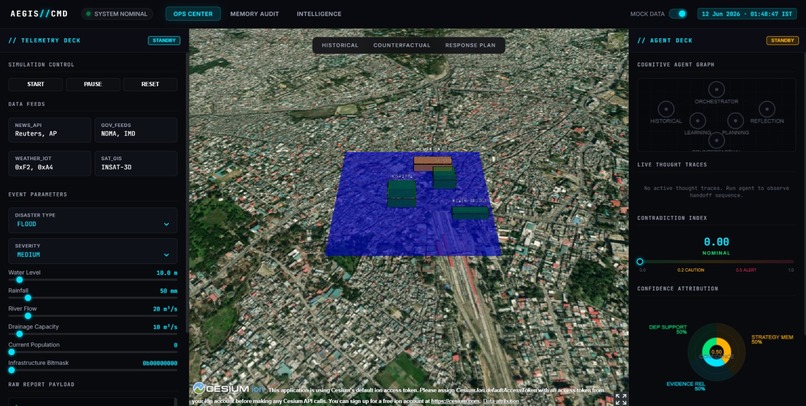Adjust the Infrastructure Bitmask slider
The width and height of the screenshot is (806, 406).
coord(93,370)
